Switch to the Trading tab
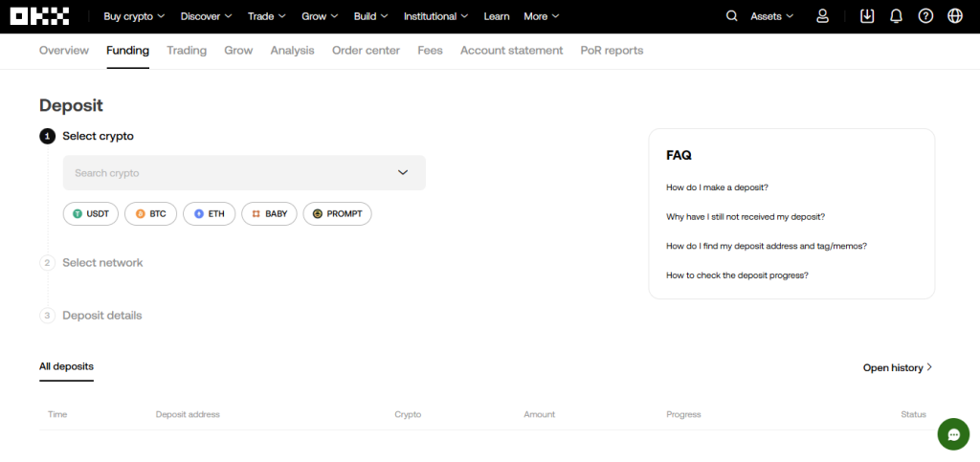The image size is (980, 462). point(187,51)
